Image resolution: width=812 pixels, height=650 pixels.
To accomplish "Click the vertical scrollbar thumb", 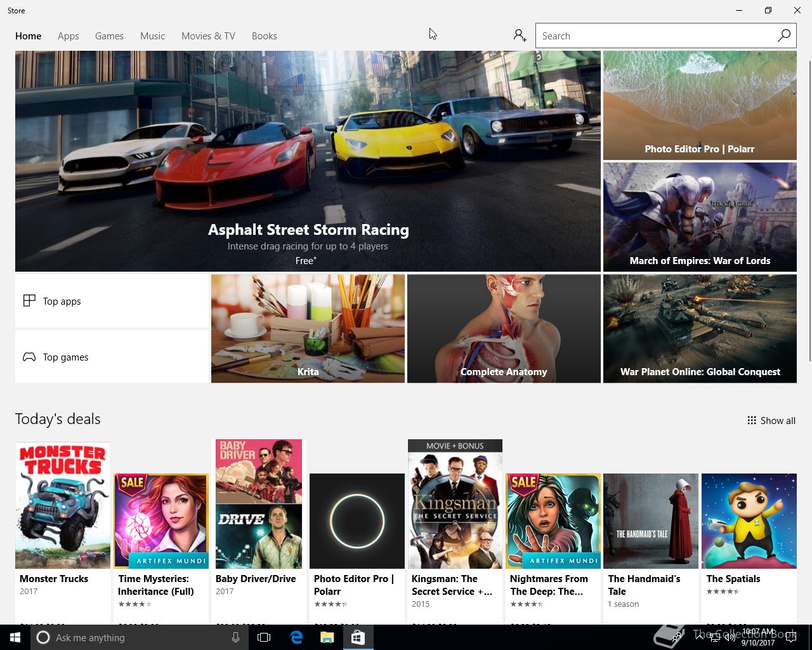I will click(809, 211).
